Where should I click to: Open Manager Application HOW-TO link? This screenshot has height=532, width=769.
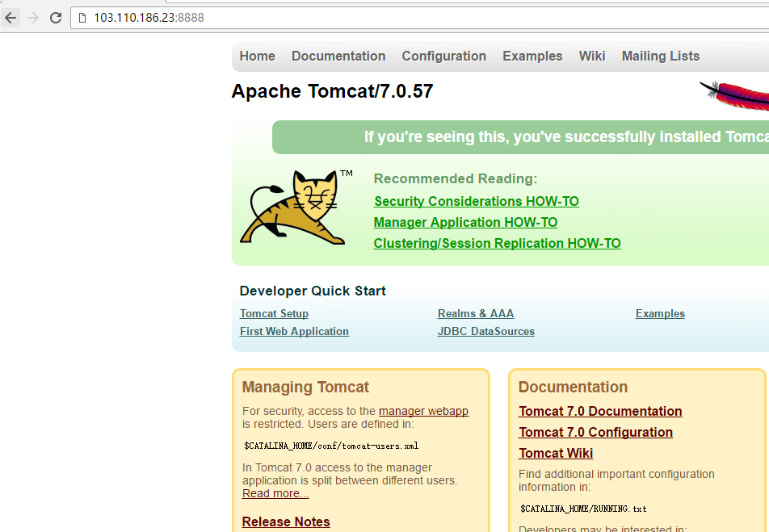tap(465, 223)
